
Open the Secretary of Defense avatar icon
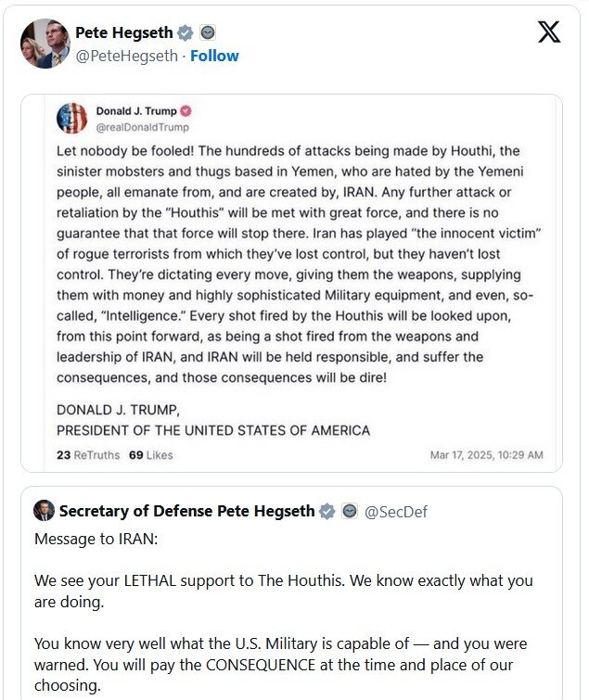(x=44, y=511)
